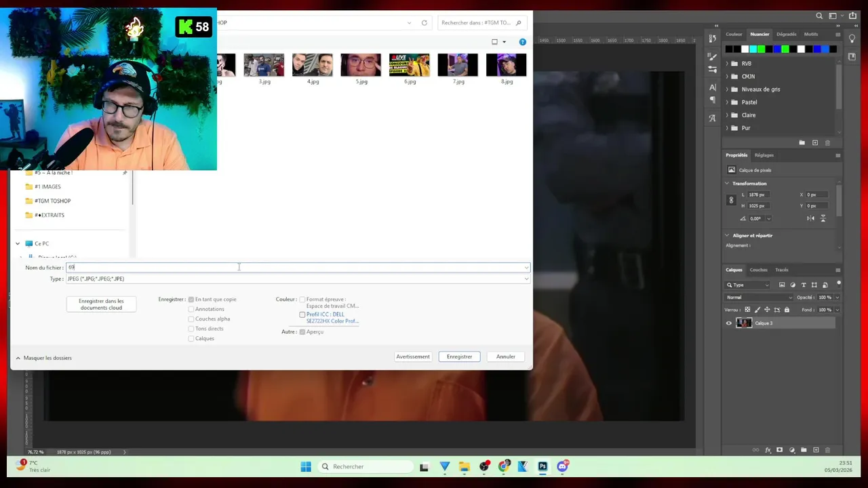The image size is (868, 488).
Task: Click the Enregistrer button
Action: click(x=459, y=357)
